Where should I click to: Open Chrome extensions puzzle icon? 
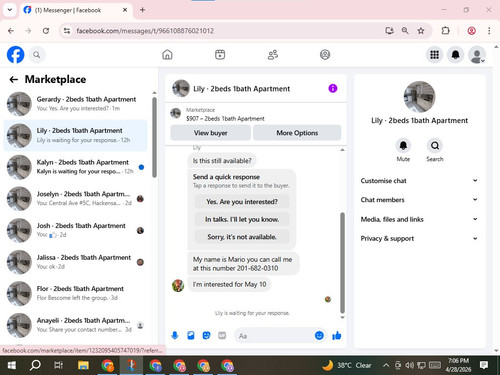pyautogui.click(x=445, y=31)
